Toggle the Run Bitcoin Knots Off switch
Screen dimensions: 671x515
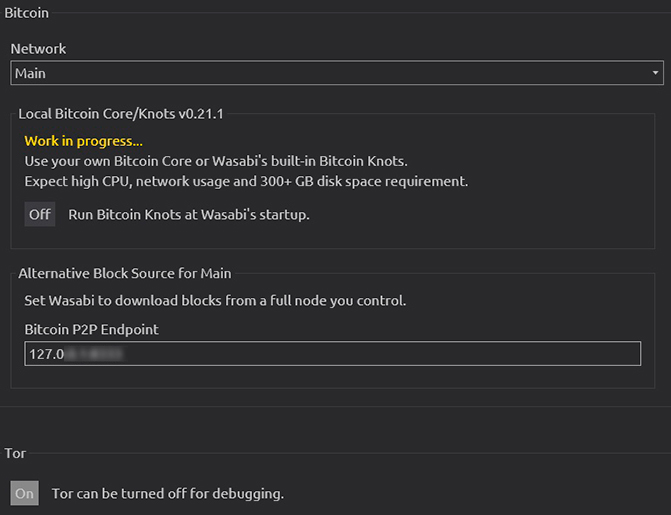[40, 214]
